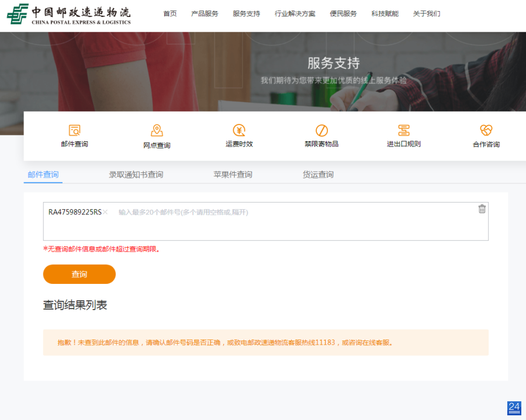Viewport: 526px width, 420px height.
Task: Open the 邮件查询 mail search icon
Action: pos(74,130)
